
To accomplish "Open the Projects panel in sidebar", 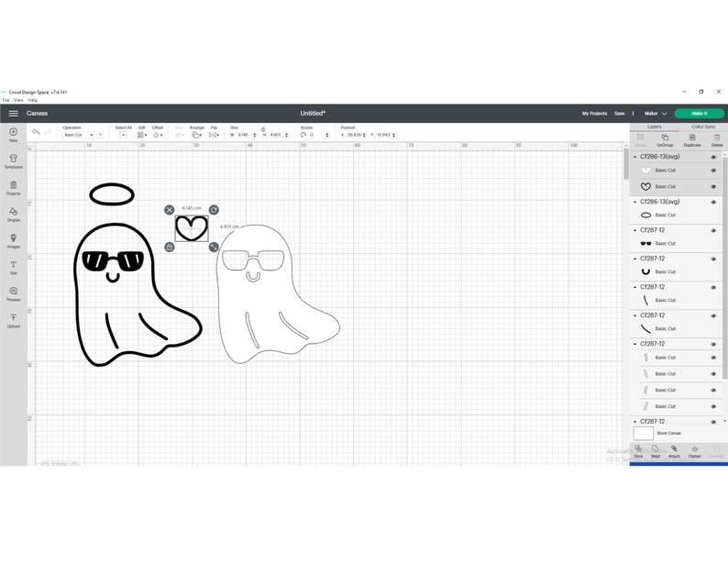I will (14, 188).
